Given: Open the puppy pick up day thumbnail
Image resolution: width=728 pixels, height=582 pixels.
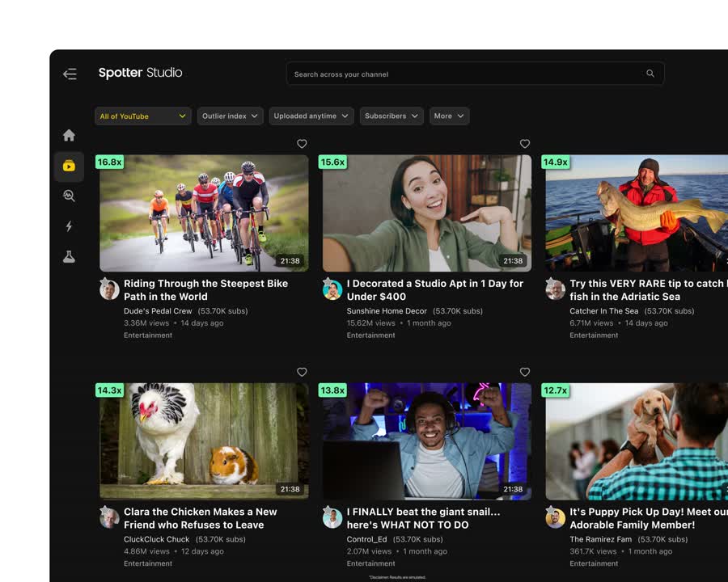Looking at the screenshot, I should (637, 441).
